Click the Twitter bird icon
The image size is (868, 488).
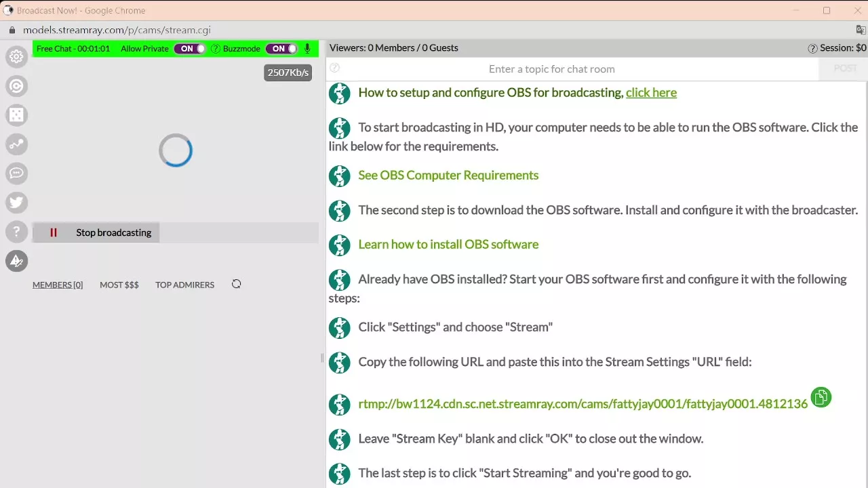[17, 202]
